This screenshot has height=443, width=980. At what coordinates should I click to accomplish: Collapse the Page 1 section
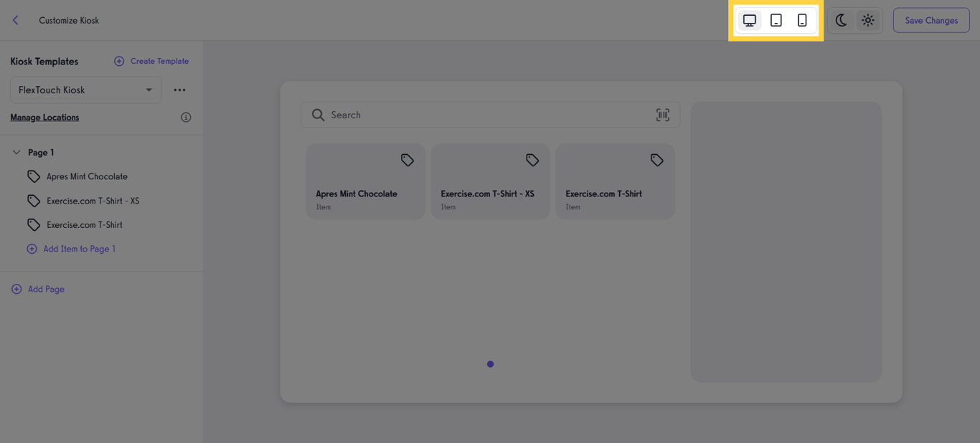click(16, 152)
